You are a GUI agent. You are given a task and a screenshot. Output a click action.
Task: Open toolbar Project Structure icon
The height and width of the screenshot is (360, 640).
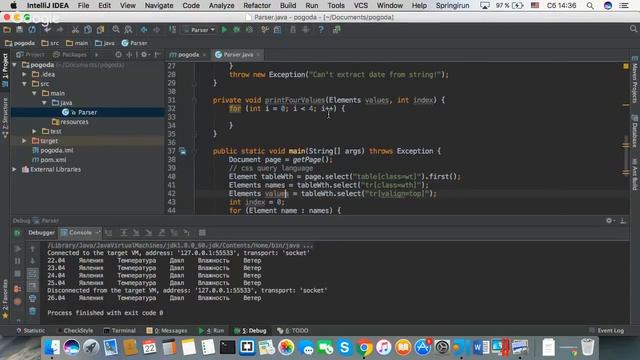click(x=277, y=30)
